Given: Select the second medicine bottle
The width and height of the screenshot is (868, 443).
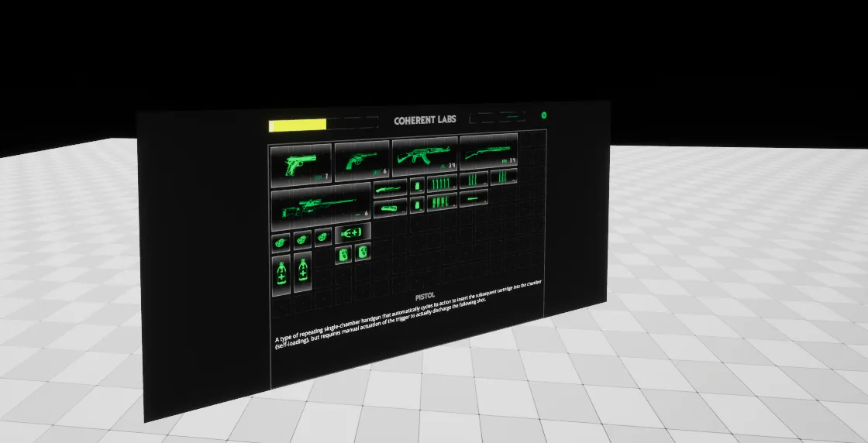Looking at the screenshot, I should (x=303, y=271).
